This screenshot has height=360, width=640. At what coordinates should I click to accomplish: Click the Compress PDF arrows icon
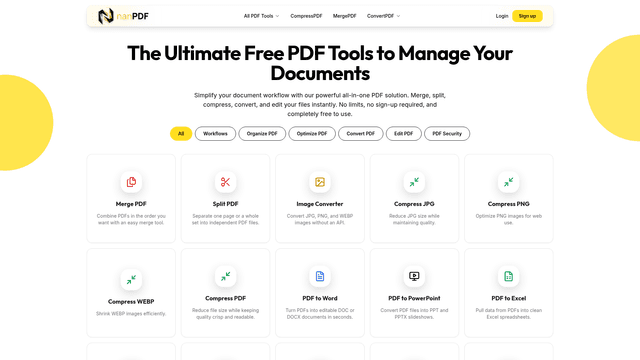pyautogui.click(x=225, y=276)
